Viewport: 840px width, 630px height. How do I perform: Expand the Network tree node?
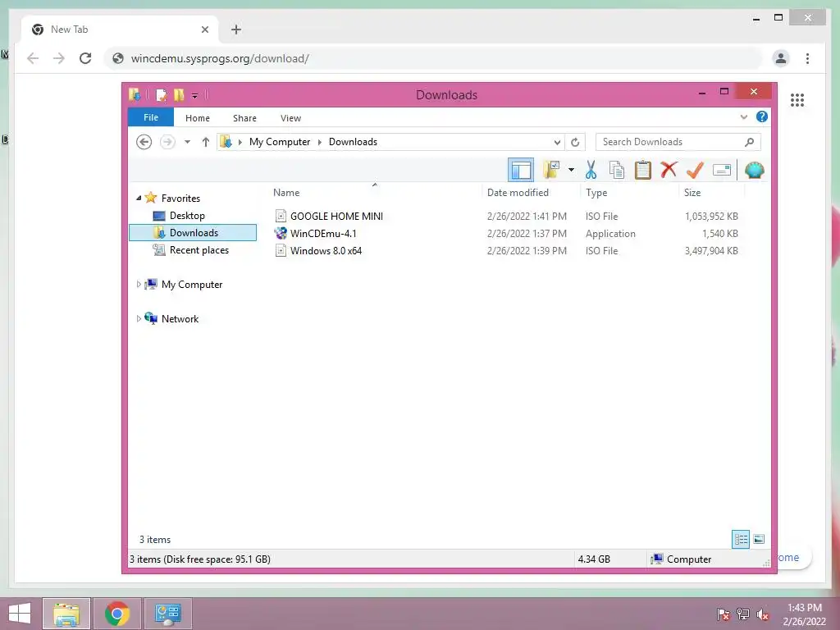[139, 319]
